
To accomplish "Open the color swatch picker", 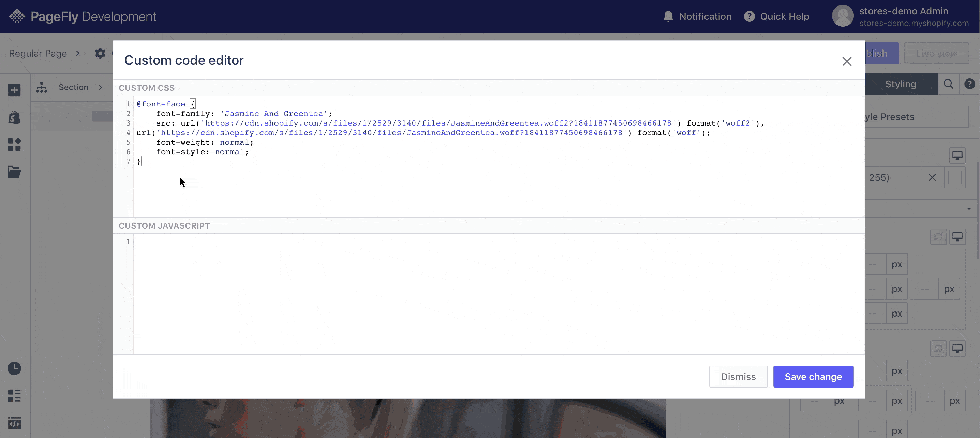I will click(x=954, y=178).
